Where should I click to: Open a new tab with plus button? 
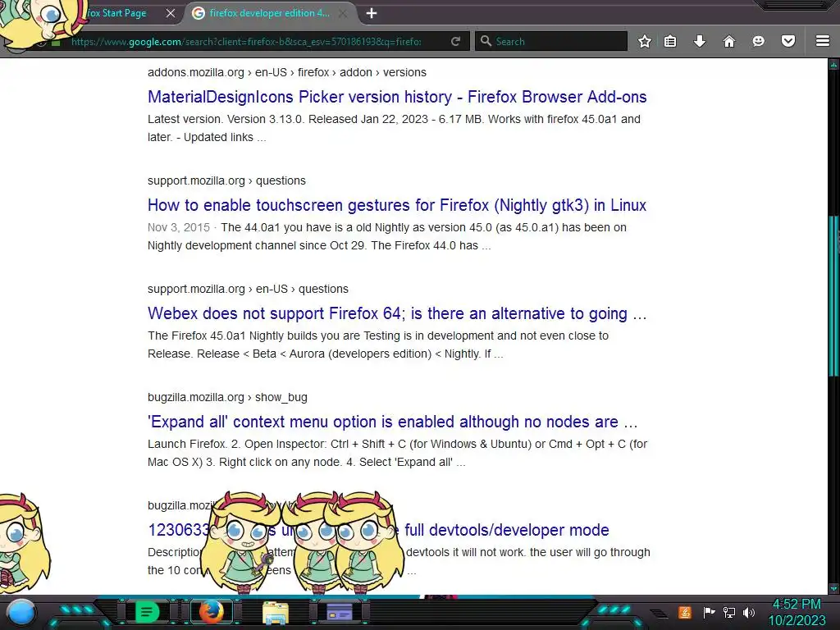[372, 13]
